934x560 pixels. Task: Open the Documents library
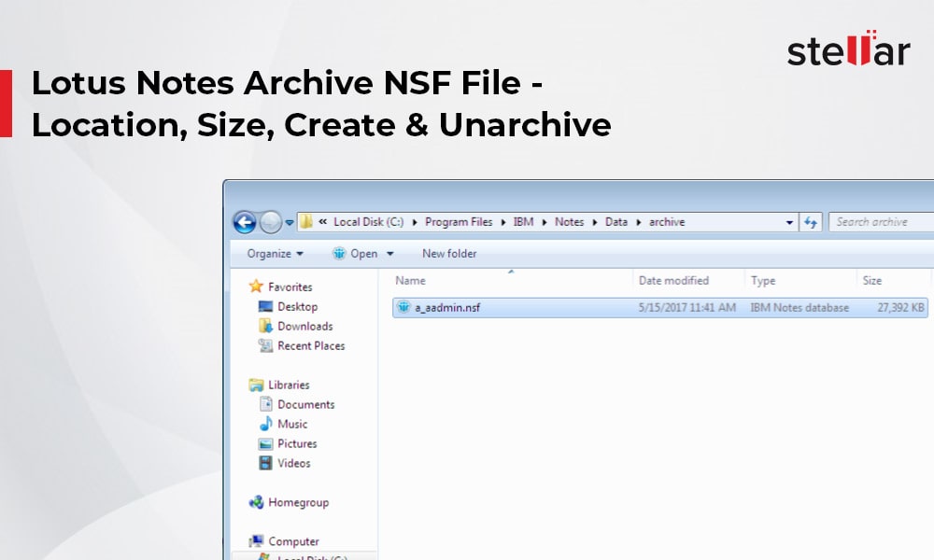pos(308,404)
